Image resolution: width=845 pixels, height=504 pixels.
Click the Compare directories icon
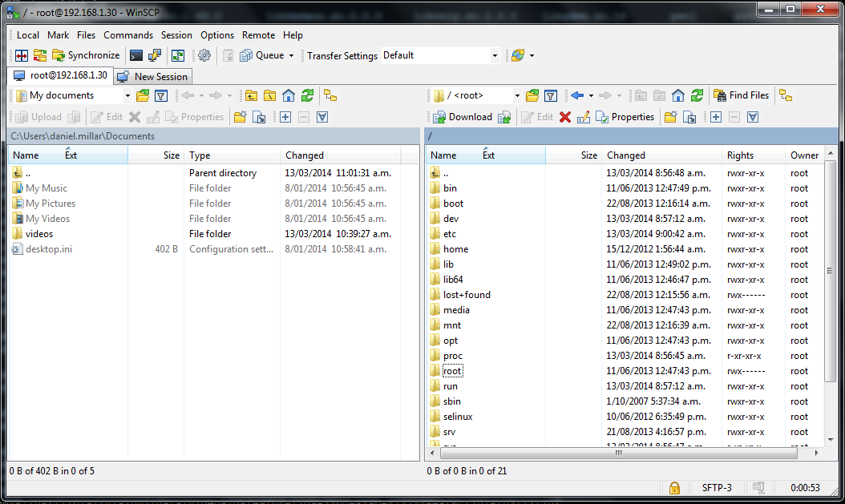(21, 55)
